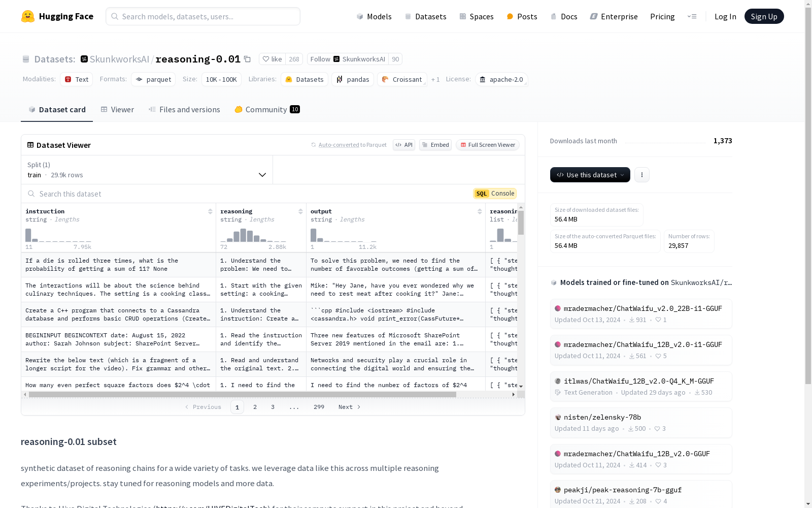The width and height of the screenshot is (812, 508).
Task: Select the Datasets library tag
Action: click(x=304, y=79)
